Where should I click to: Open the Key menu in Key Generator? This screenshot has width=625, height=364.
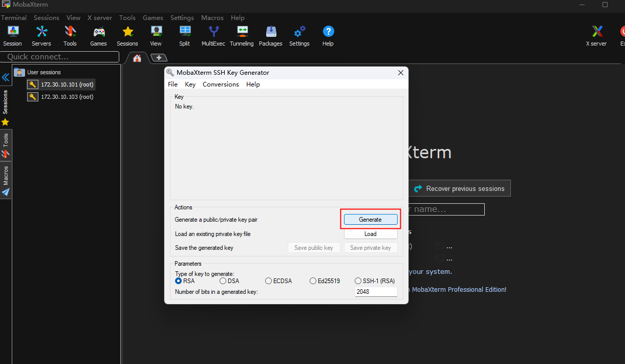tap(190, 84)
